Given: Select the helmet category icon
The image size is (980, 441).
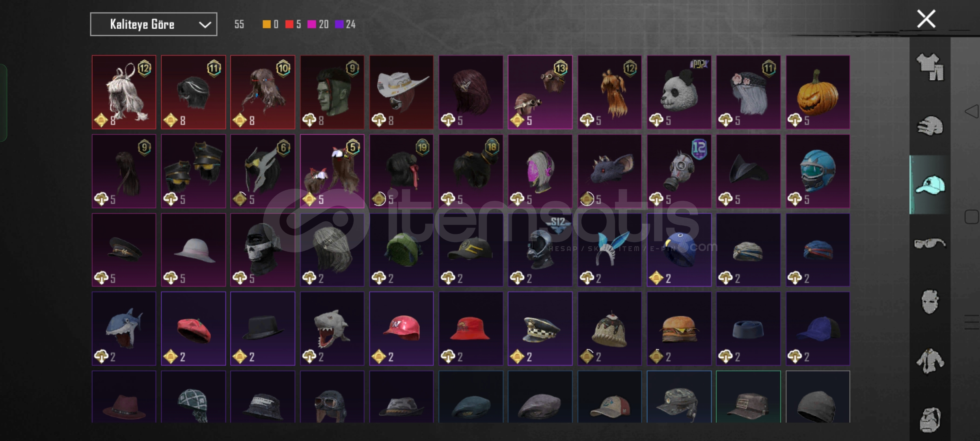Looking at the screenshot, I should click(930, 126).
